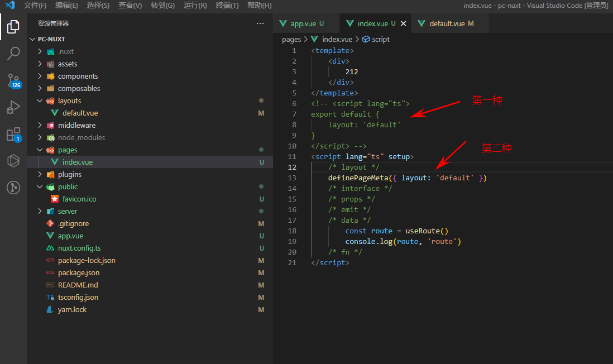Collapse the public folder chevron

40,187
